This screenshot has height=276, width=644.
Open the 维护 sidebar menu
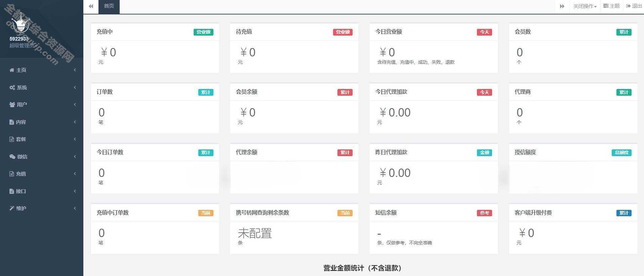[42, 208]
